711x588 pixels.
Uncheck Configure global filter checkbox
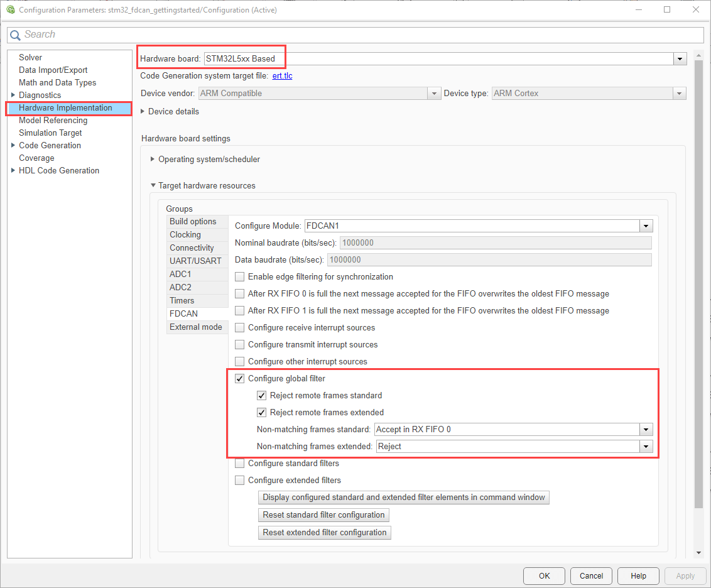tap(239, 379)
